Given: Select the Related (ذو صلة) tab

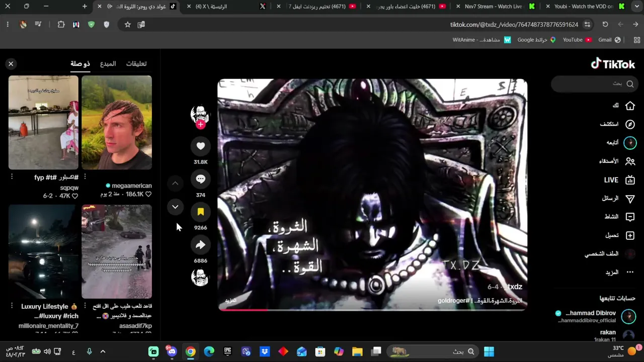Looking at the screenshot, I should pos(80,63).
